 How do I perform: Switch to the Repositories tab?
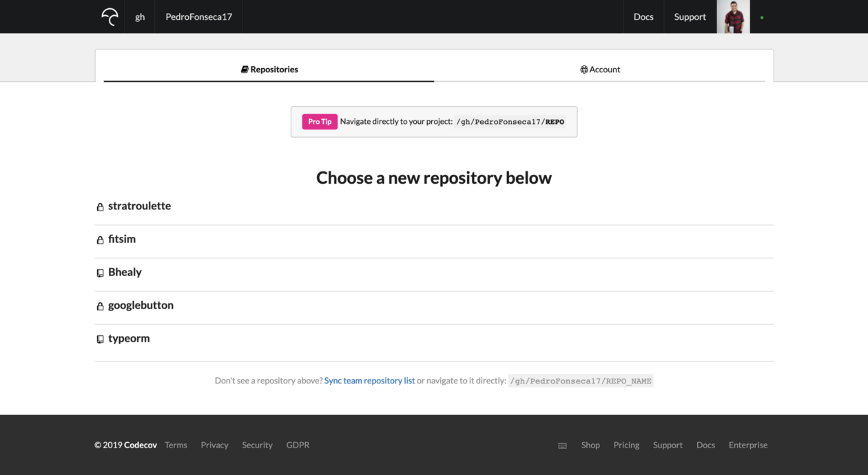[269, 69]
